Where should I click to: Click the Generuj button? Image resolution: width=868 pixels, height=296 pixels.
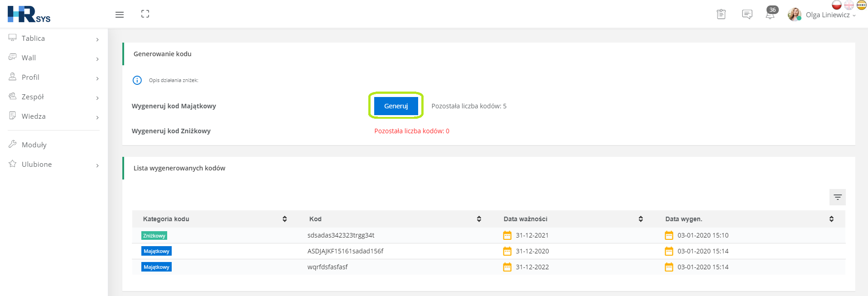click(x=396, y=106)
